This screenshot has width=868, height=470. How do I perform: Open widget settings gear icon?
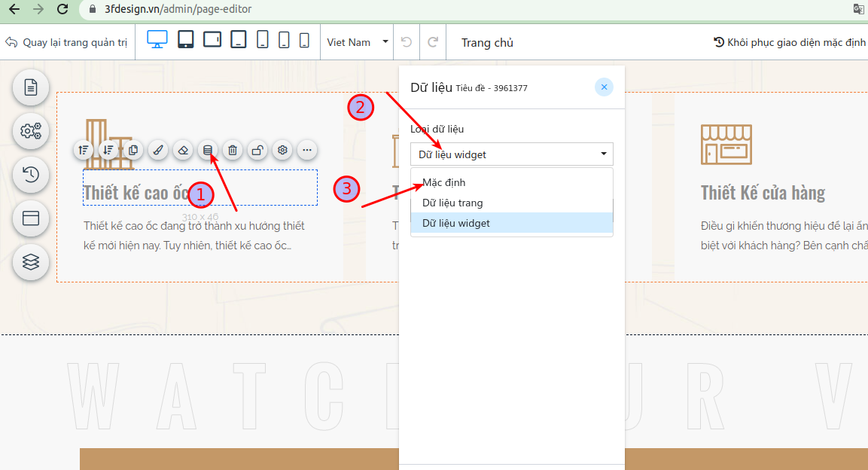tap(282, 150)
